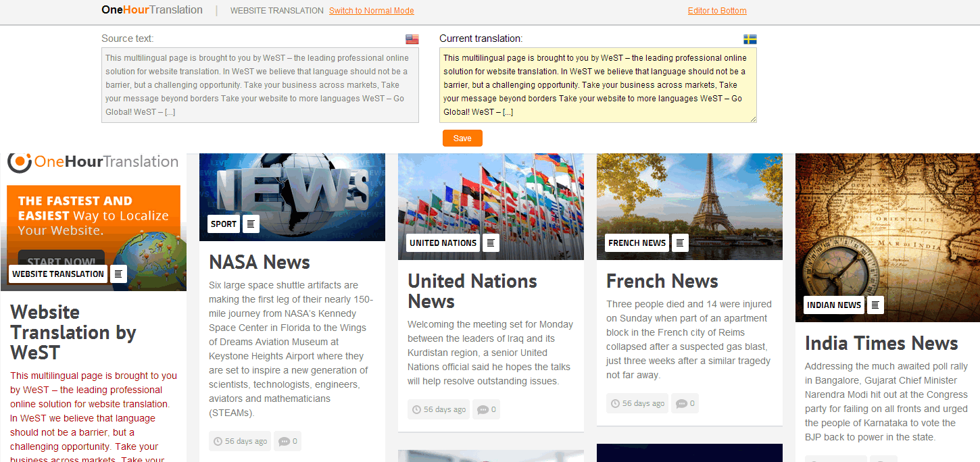Open the FRENCH NEWS category tag
This screenshot has height=462, width=980.
637,242
